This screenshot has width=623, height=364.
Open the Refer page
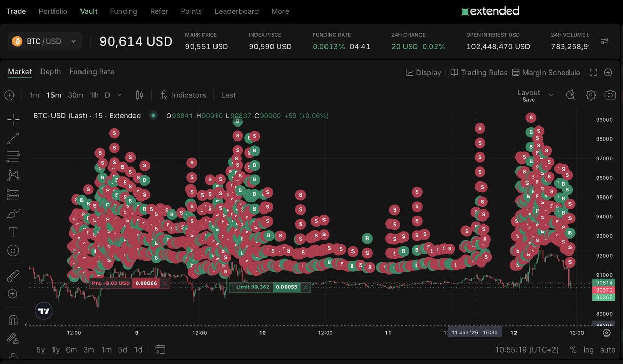[x=159, y=11]
